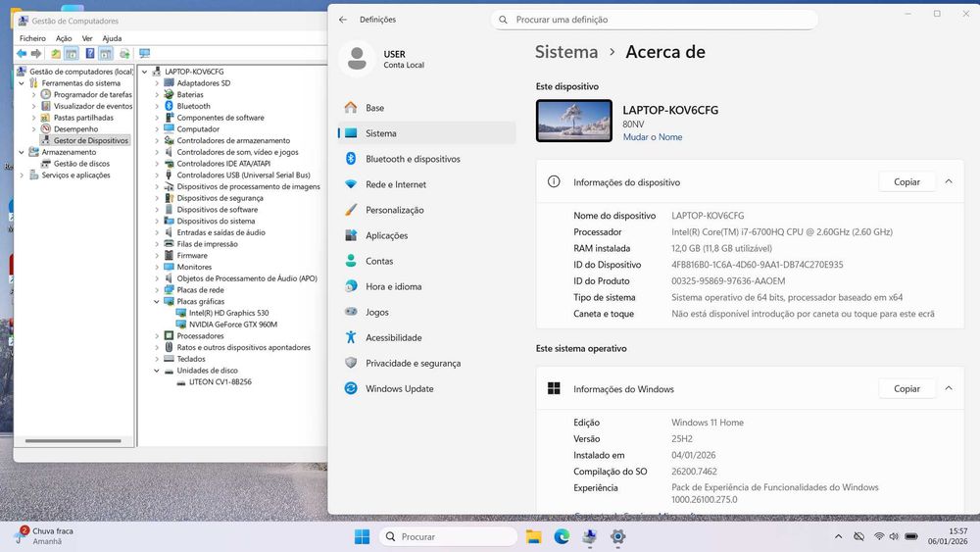This screenshot has width=980, height=552.
Task: Click the Rede e Internet wifi icon
Action: [351, 184]
